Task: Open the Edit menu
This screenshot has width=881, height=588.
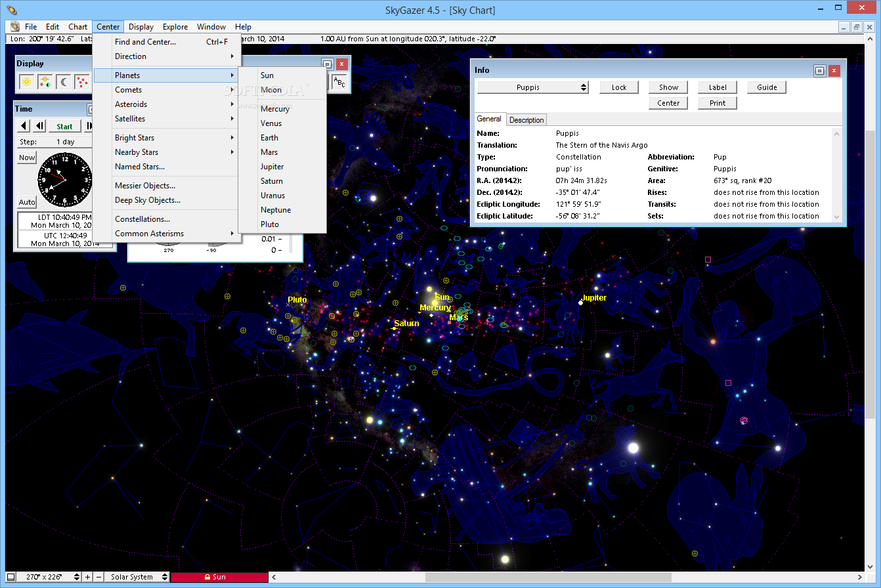Action: pos(53,27)
